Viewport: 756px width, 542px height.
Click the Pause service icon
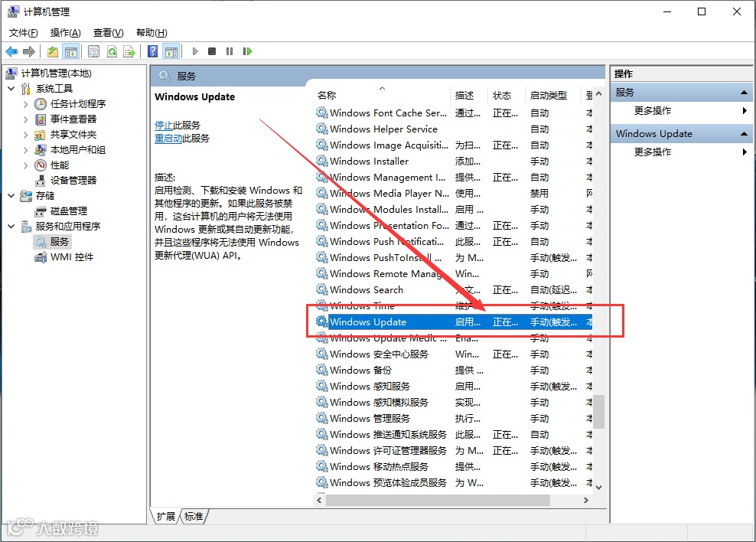click(230, 51)
